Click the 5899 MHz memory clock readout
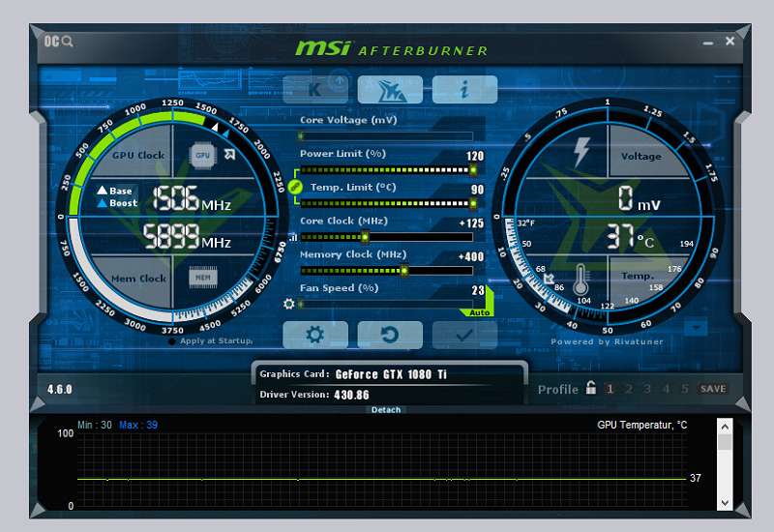Image resolution: width=774 pixels, height=532 pixels. click(187, 236)
